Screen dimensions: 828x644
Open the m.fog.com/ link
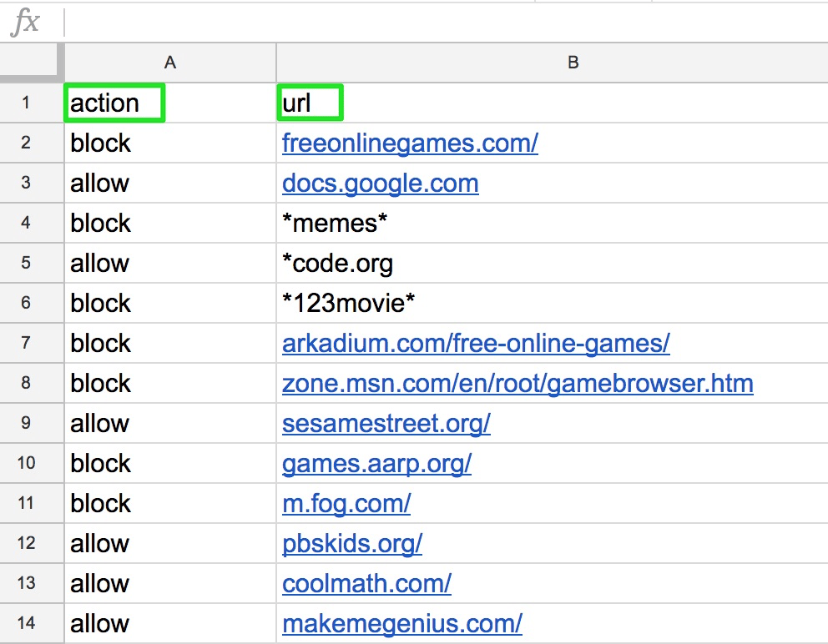click(346, 504)
